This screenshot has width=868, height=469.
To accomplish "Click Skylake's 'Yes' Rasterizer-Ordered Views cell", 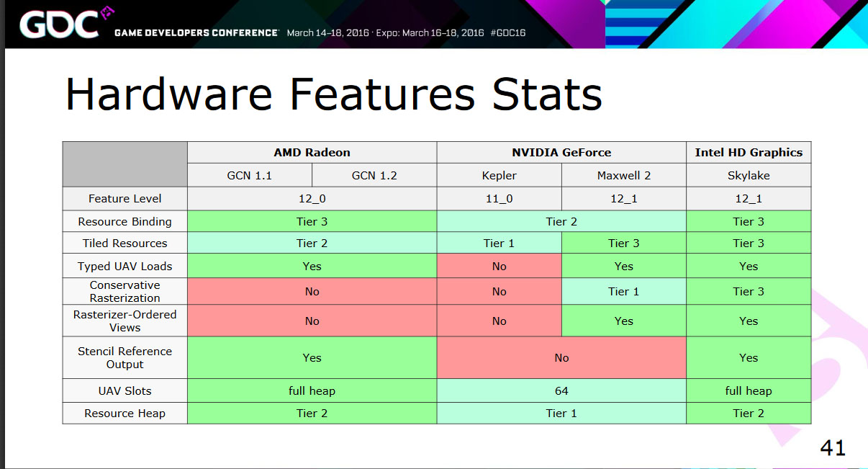I will coord(749,321).
